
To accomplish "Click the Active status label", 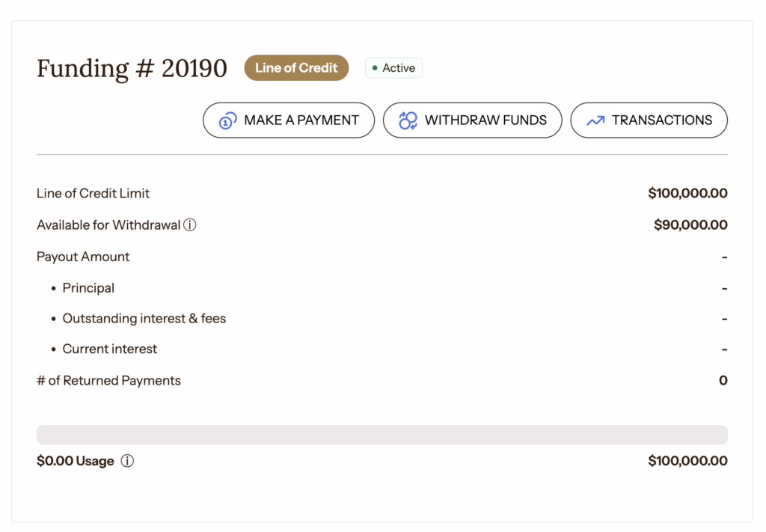I will tap(399, 68).
